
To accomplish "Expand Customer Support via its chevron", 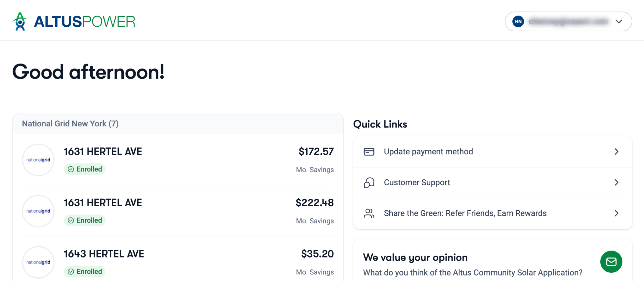I will pos(617,182).
